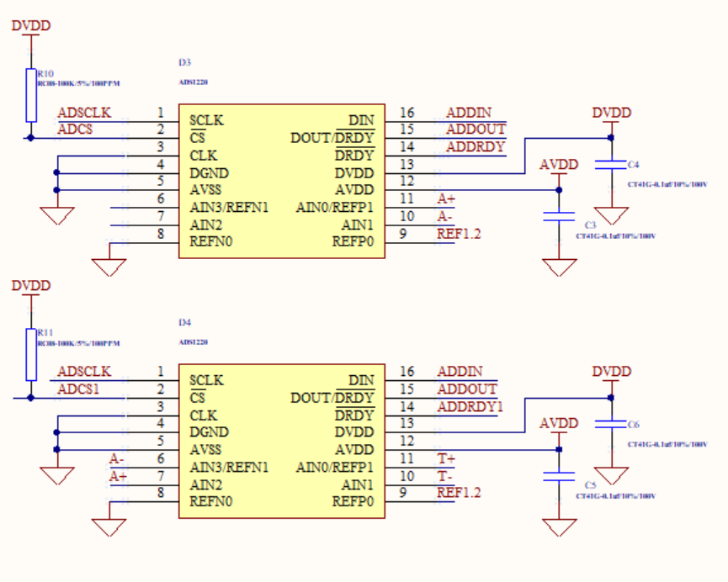Click ADSCLK net label on D3 pin 1
The image size is (728, 582).
click(84, 113)
